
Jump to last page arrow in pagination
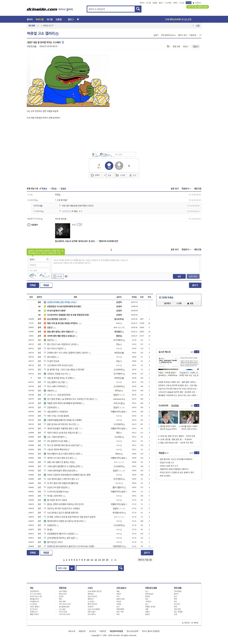click(x=115, y=560)
